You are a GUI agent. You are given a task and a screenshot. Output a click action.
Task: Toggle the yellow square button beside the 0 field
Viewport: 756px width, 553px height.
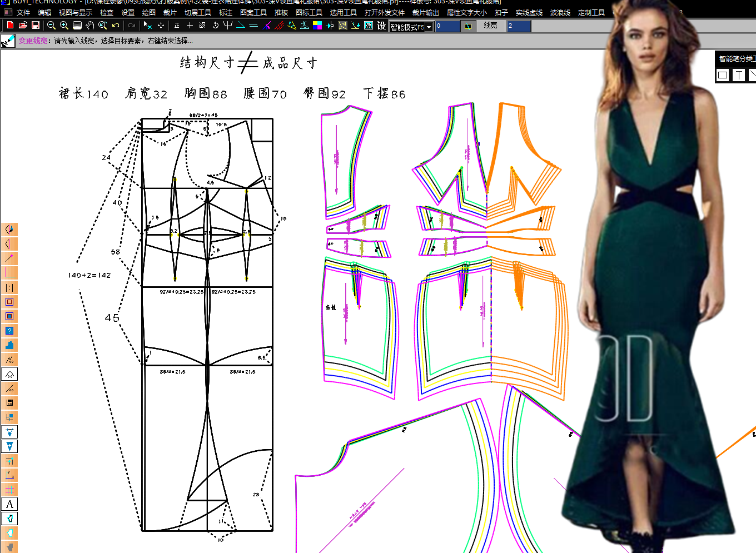click(x=468, y=26)
